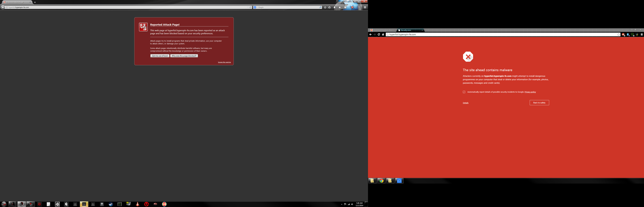The height and width of the screenshot is (207, 644).
Task: Open Firefox bookmark star icon
Action: pyautogui.click(x=325, y=7)
